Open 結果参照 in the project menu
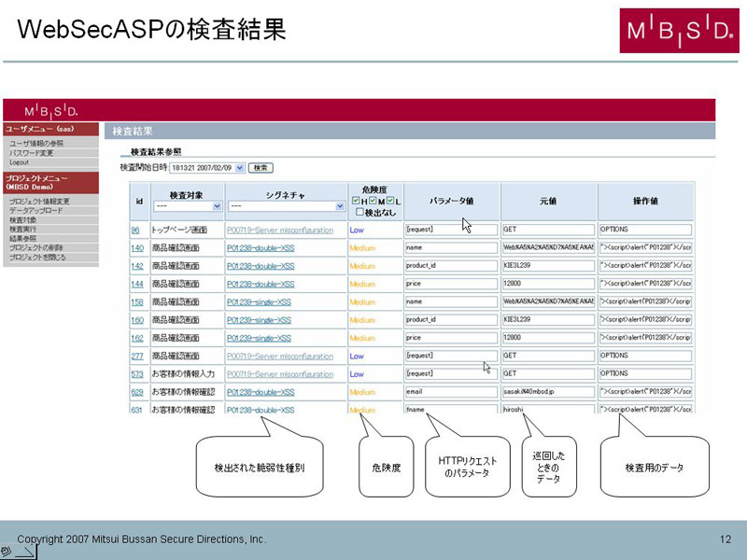The image size is (747, 560). (22, 239)
